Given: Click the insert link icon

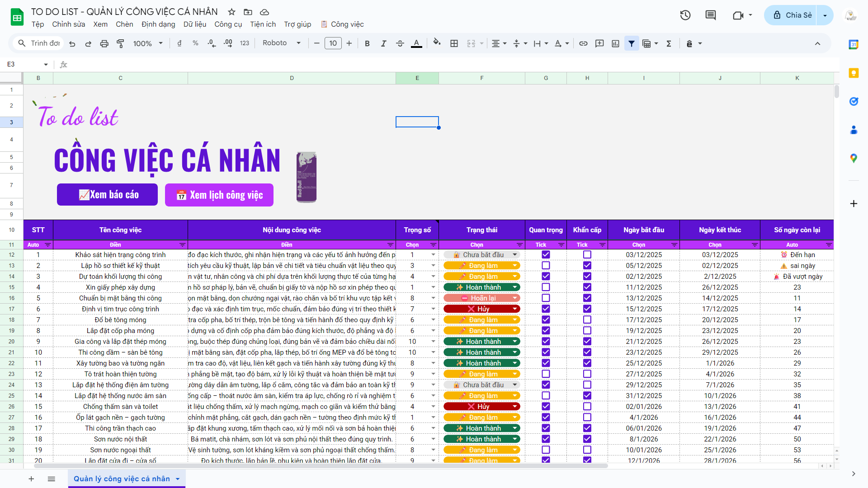Looking at the screenshot, I should 583,43.
